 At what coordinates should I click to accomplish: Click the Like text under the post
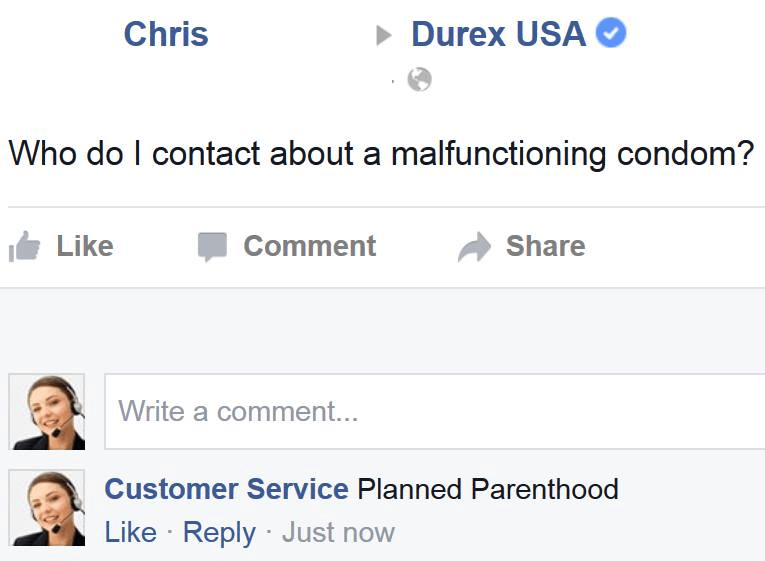tap(85, 246)
